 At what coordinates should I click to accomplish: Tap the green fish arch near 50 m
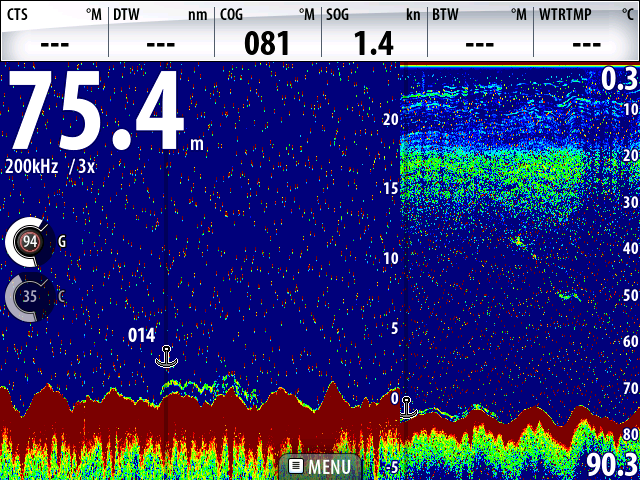[568, 296]
